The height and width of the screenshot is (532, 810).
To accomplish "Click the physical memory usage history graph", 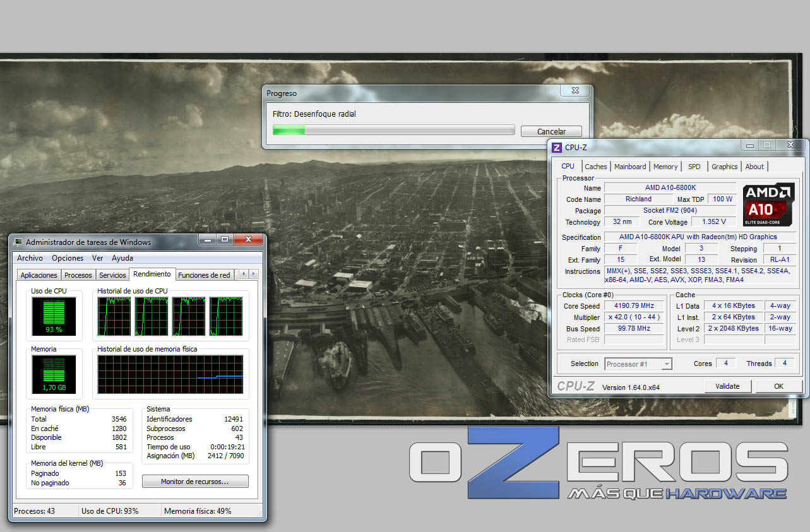I will click(170, 374).
